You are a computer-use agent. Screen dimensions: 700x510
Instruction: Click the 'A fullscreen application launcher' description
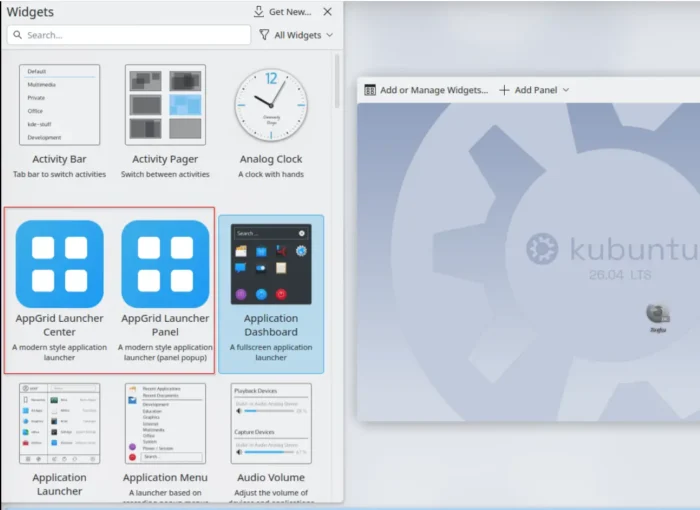point(271,352)
